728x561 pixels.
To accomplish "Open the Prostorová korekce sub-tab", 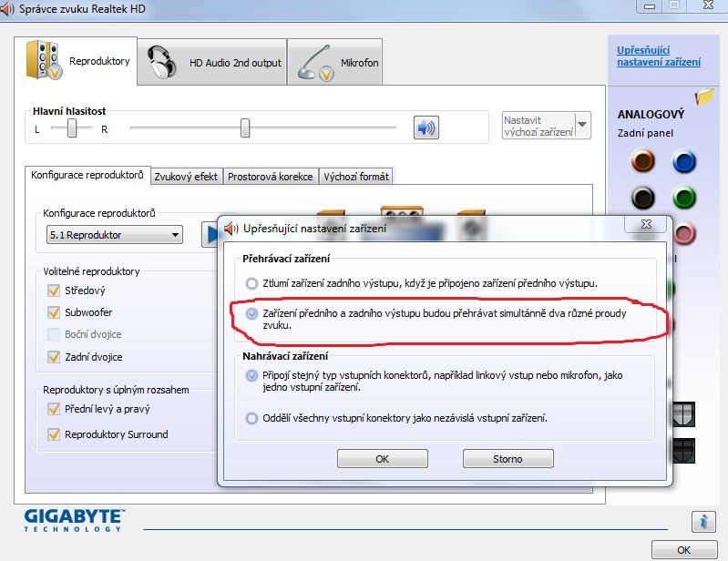I will coord(271,177).
